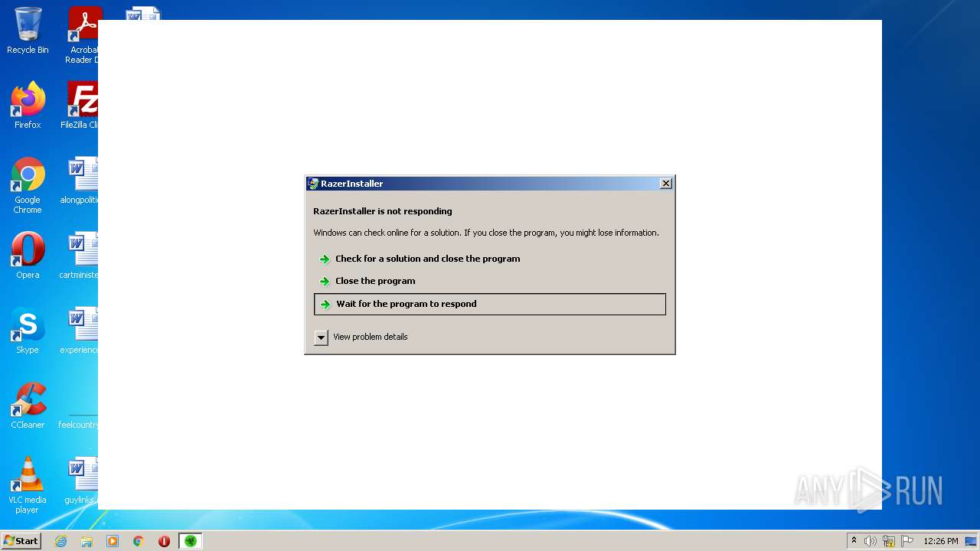The width and height of the screenshot is (980, 551).
Task: Choose Wait for the program to respond
Action: pos(490,304)
